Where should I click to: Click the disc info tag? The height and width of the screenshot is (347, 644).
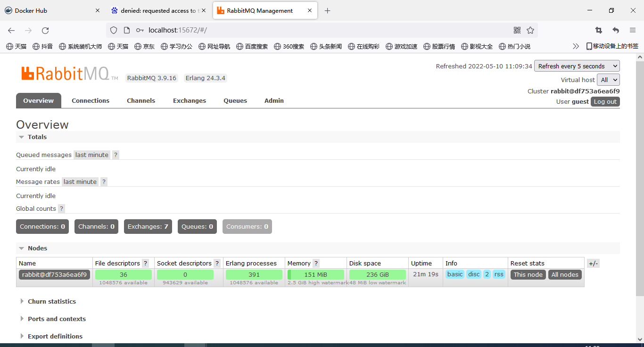pos(474,274)
